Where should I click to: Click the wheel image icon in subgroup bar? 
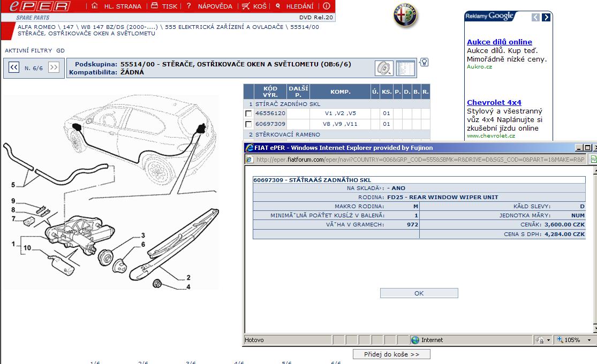point(383,68)
